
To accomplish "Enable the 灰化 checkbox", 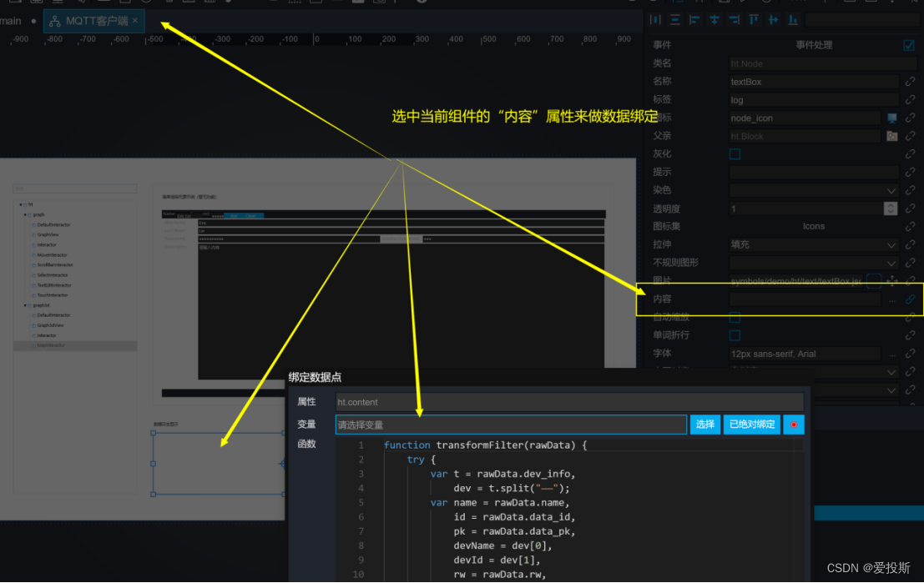I will (734, 153).
